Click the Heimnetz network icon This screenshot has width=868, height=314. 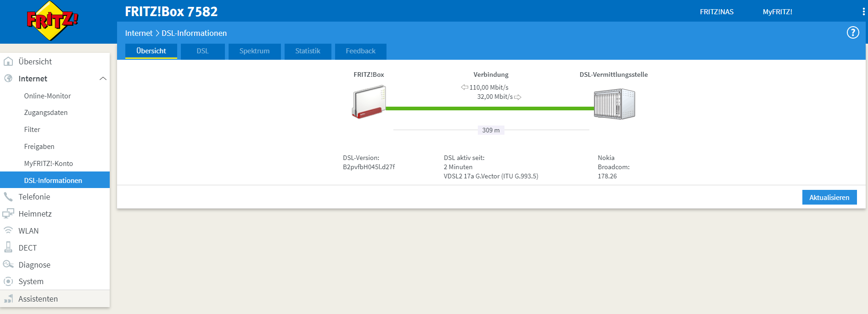point(8,213)
